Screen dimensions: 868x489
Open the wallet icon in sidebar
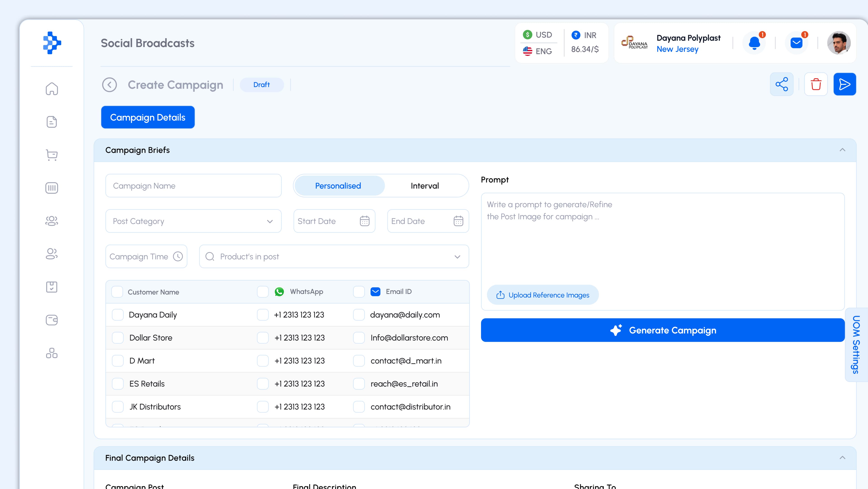[52, 320]
